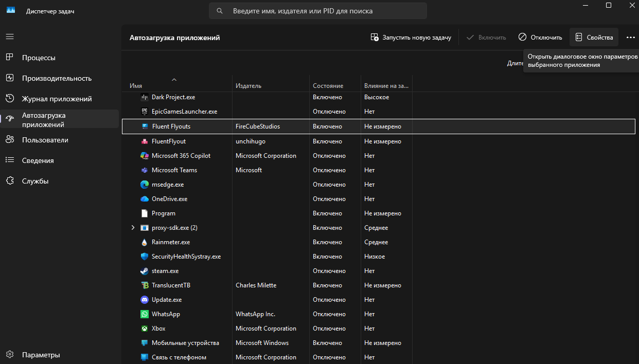The image size is (639, 364).
Task: Open the Процессы section icon
Action: coord(10,58)
